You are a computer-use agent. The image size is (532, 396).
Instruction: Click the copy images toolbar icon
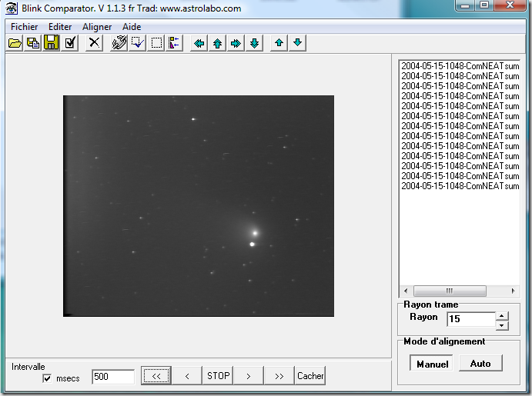coord(33,43)
